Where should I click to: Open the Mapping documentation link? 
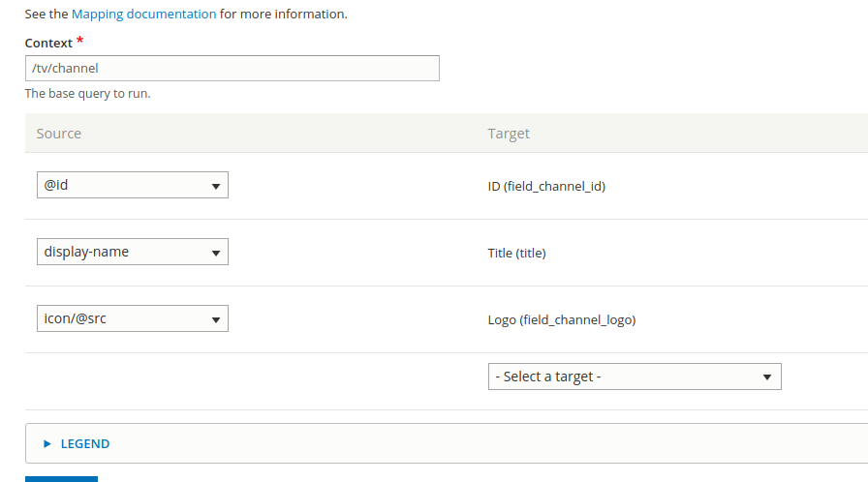(143, 15)
